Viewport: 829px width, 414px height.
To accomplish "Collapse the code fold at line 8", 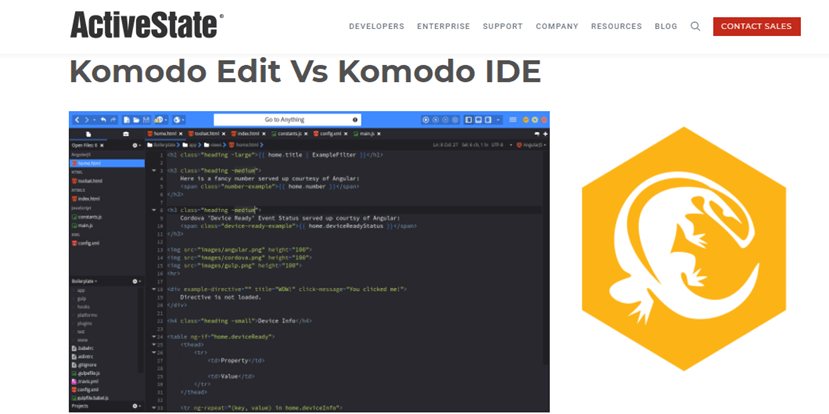I will [x=154, y=210].
